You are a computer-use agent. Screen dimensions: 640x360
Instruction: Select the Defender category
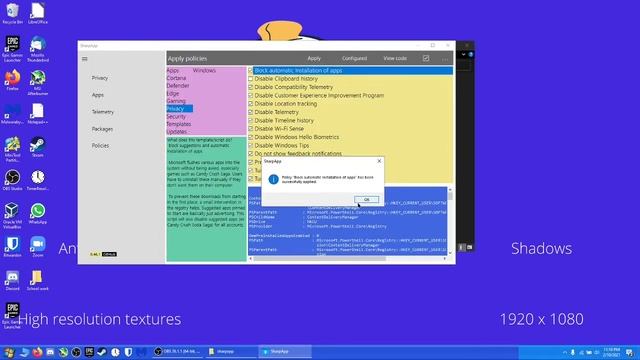178,86
